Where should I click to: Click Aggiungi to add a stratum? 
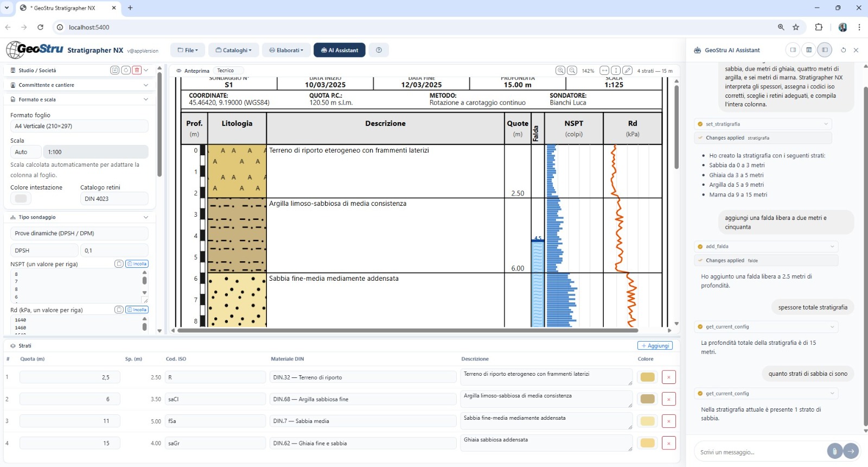[655, 346]
